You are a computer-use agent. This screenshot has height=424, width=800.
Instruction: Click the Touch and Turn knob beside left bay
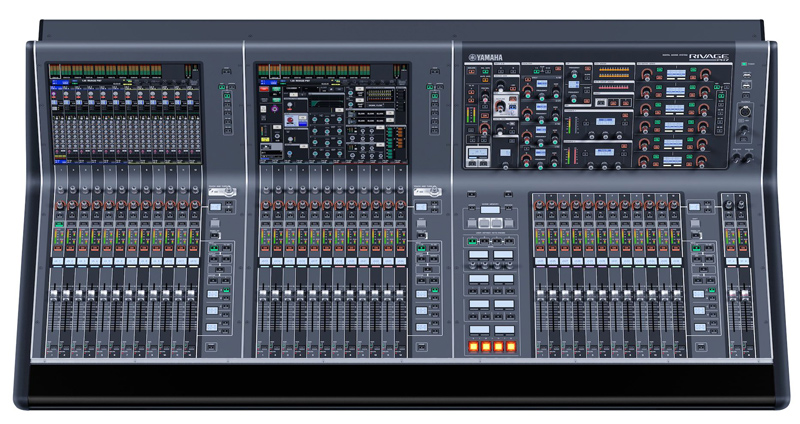(x=230, y=192)
